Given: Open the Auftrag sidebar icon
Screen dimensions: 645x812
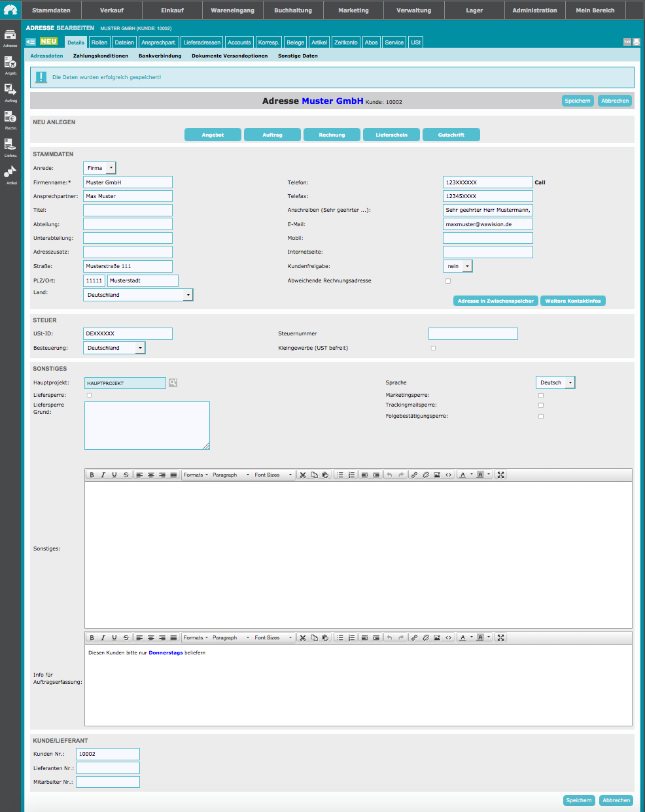Looking at the screenshot, I should click(10, 91).
